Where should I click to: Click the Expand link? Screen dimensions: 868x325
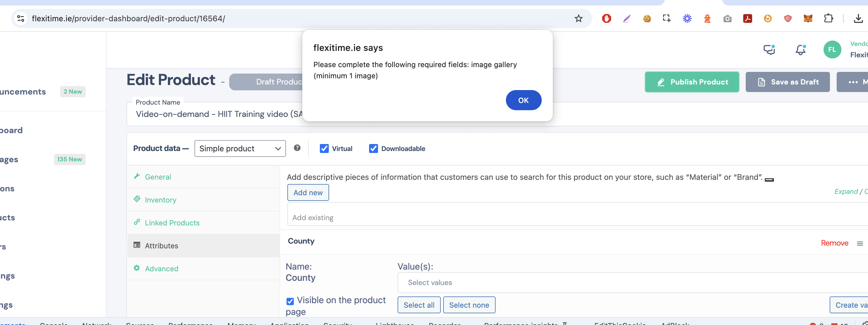tap(846, 191)
